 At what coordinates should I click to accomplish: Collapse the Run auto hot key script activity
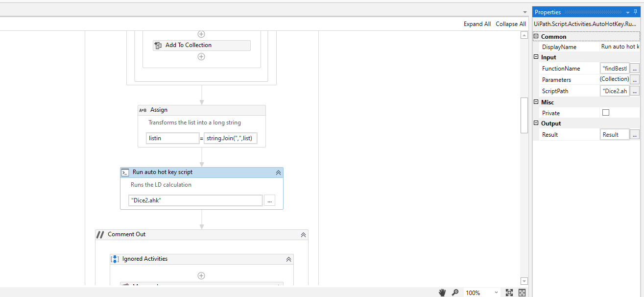[278, 173]
